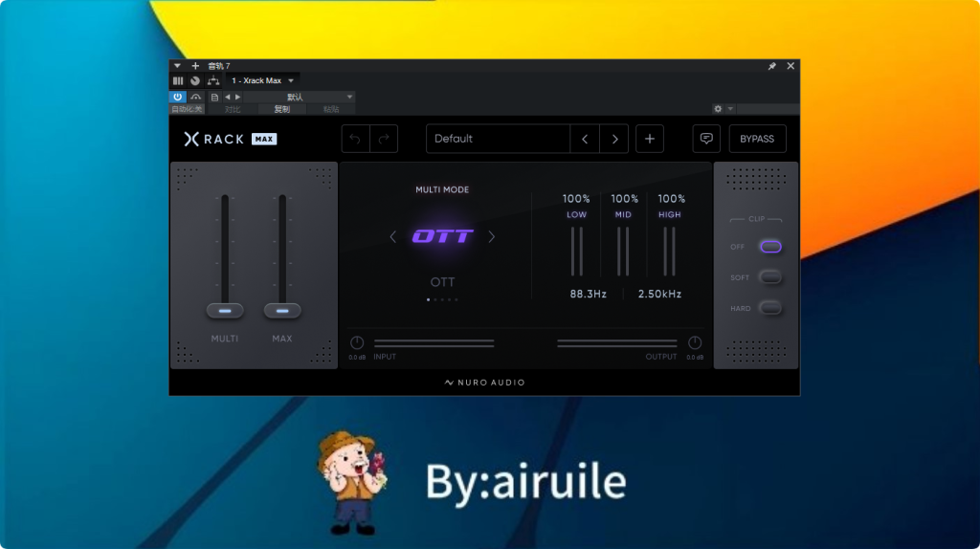Click the LOW band 100% value
980x549 pixels.
point(575,199)
